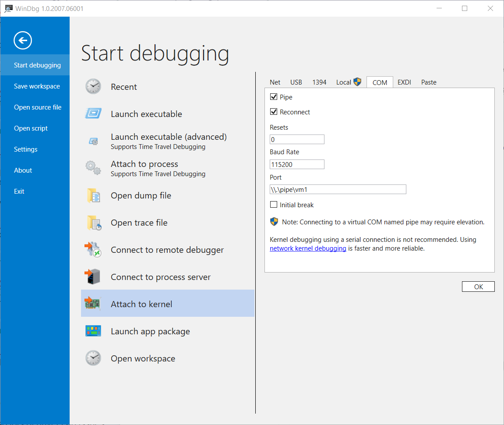The height and width of the screenshot is (425, 504).
Task: Select Open script in the sidebar
Action: (35, 128)
